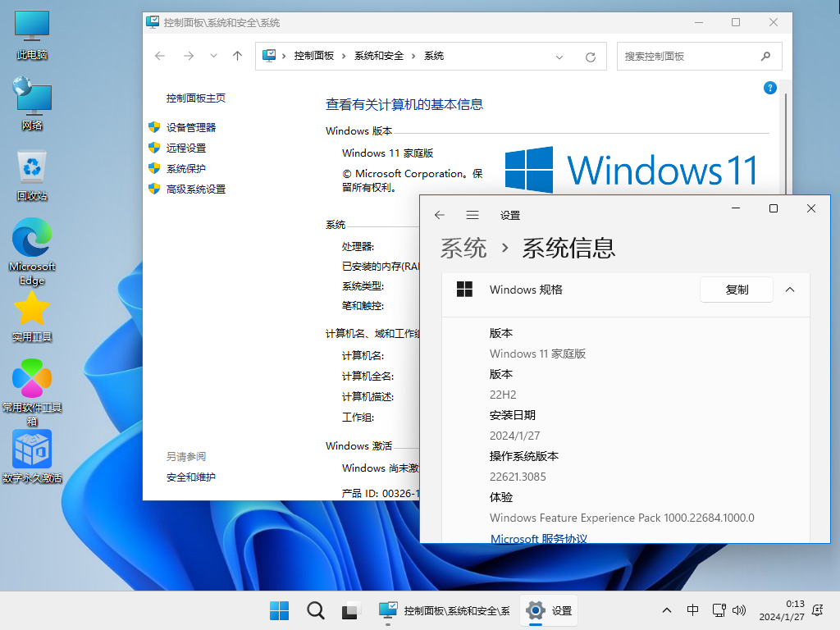Open the 回收站 recycle bin icon

(32, 174)
